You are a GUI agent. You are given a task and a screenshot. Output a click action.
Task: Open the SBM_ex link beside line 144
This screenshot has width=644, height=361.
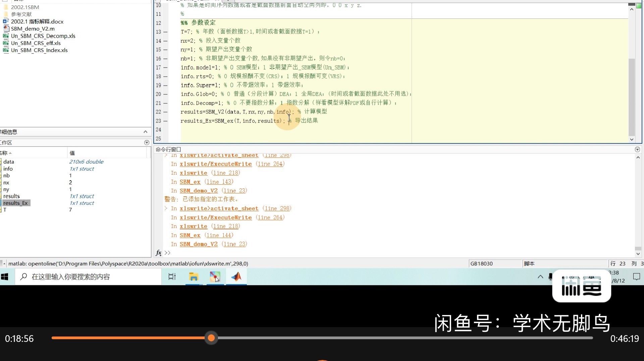point(190,235)
